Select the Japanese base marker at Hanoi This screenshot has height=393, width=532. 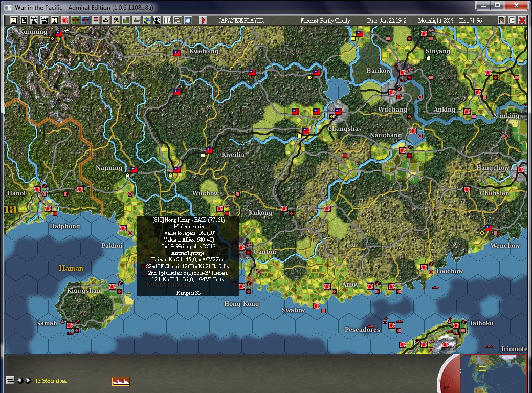pos(37,189)
